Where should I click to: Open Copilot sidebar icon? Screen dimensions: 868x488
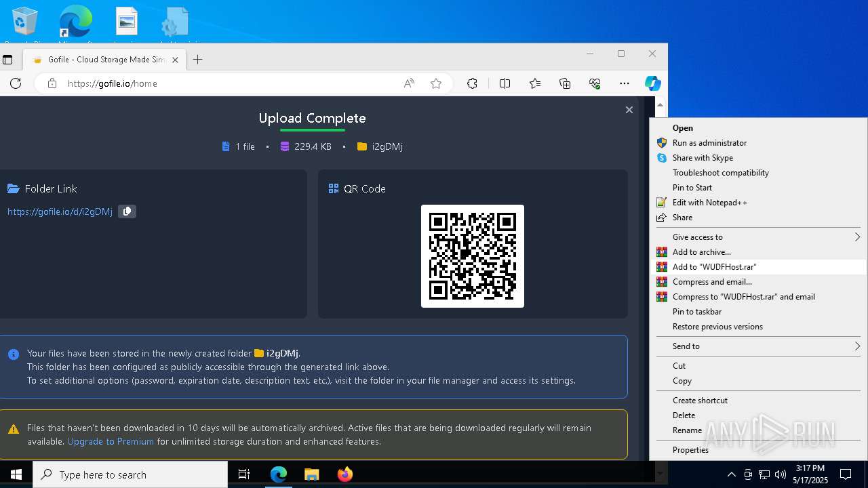tap(652, 83)
